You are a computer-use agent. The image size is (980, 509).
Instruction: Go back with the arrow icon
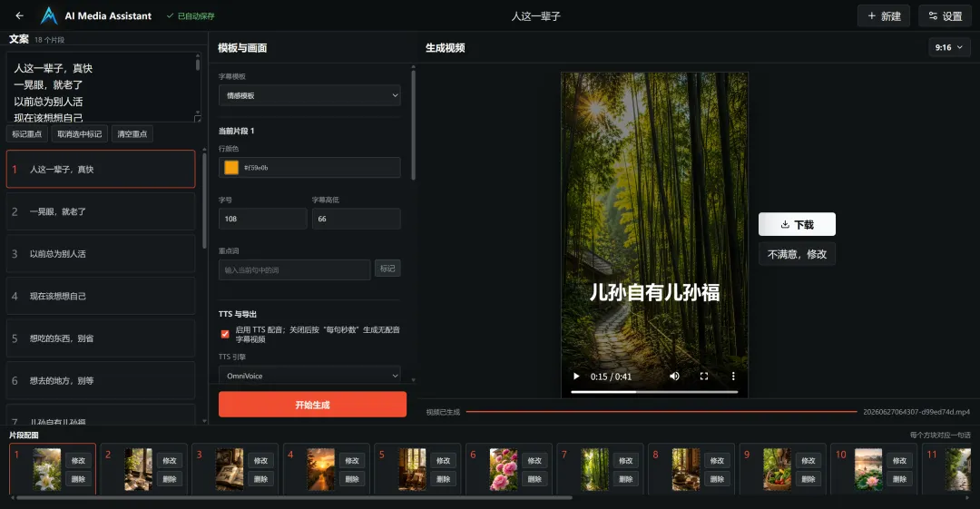point(19,15)
